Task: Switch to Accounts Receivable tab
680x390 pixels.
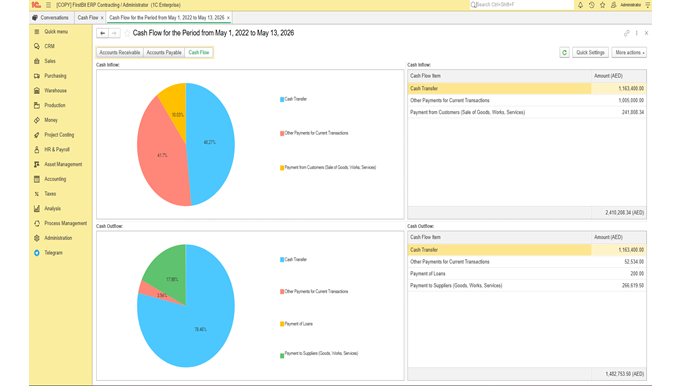Action: (x=120, y=52)
